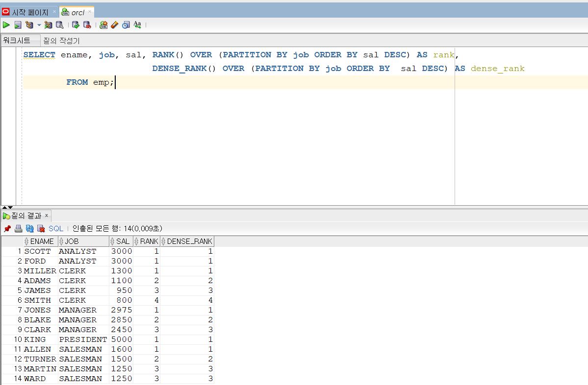588x385 pixels.
Task: Close the 질의 결과 tab
Action: [47, 216]
